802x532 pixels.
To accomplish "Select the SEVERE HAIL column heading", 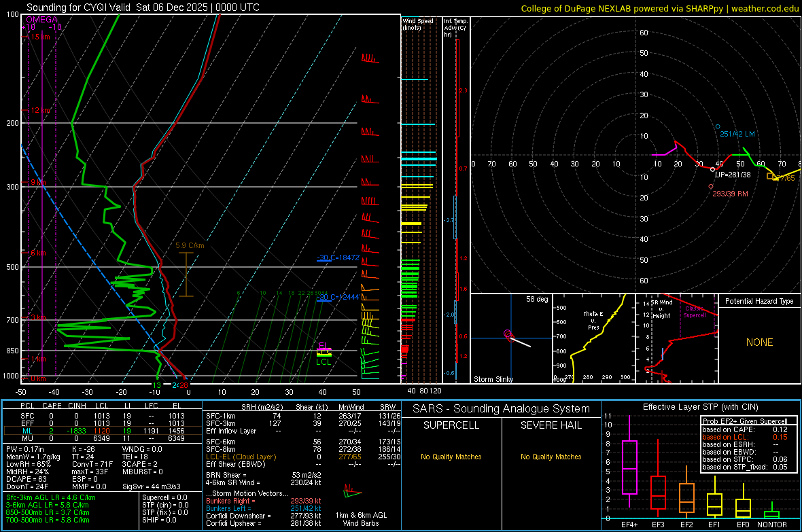I will (551, 425).
